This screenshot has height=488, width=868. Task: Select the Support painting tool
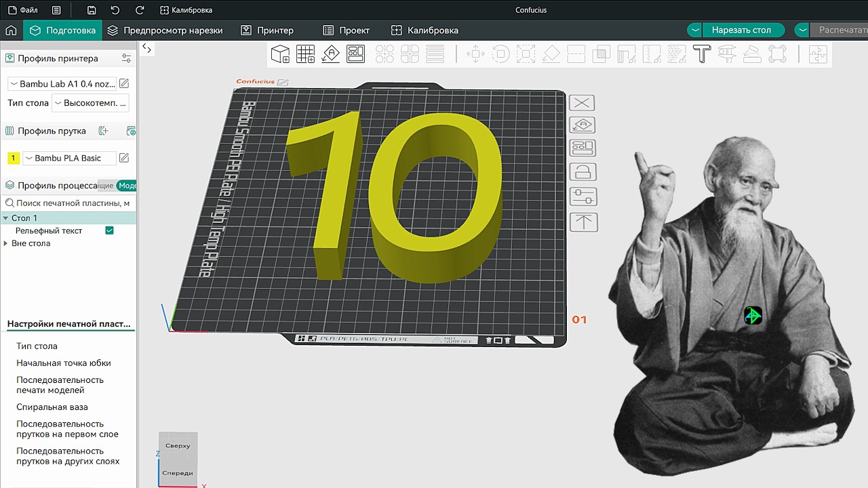(x=626, y=54)
